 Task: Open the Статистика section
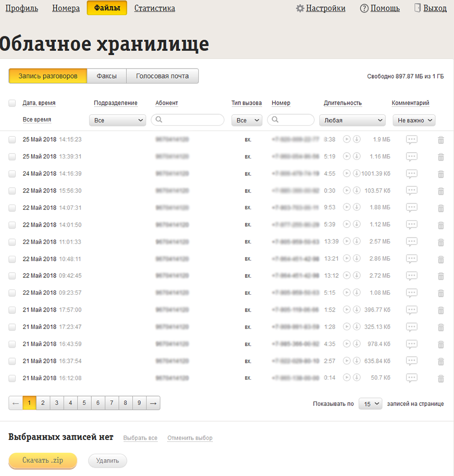[154, 8]
